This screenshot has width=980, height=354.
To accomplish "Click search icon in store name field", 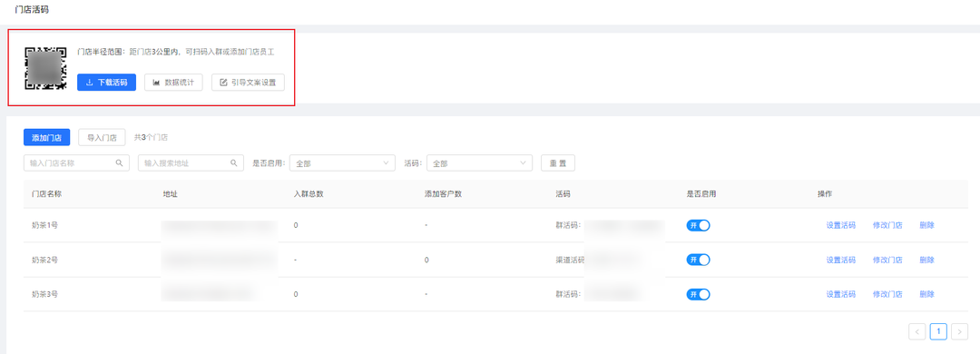I will pos(120,162).
